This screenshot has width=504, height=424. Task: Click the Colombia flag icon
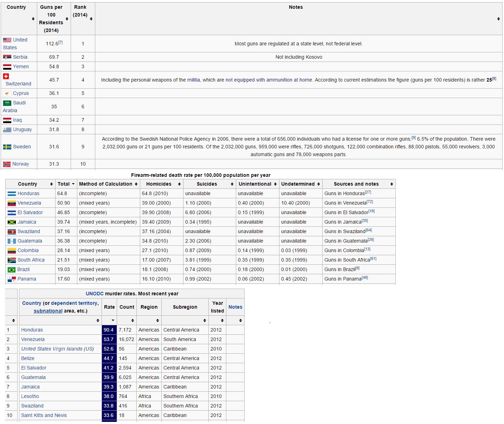coord(12,251)
